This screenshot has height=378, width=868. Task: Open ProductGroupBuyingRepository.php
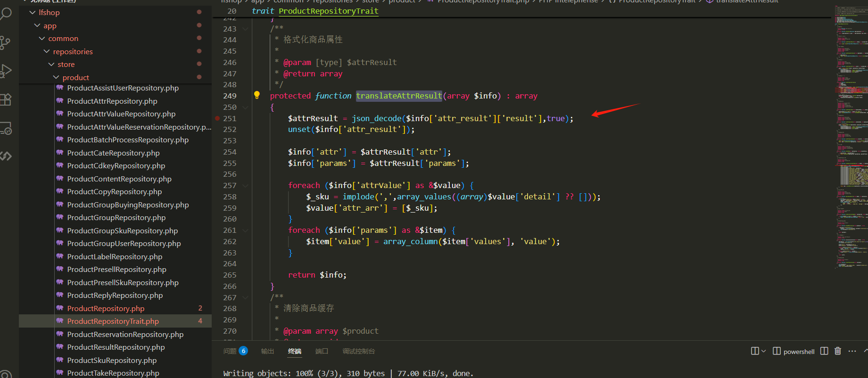128,205
